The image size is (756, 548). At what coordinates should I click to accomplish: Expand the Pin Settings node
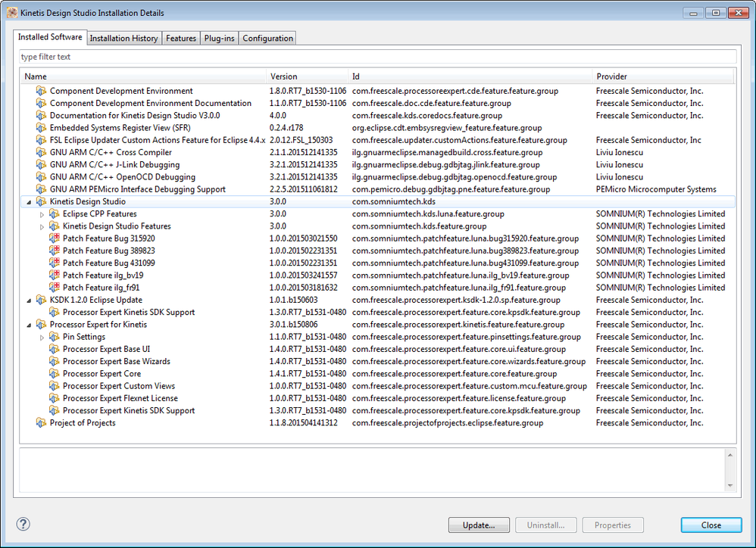(42, 338)
